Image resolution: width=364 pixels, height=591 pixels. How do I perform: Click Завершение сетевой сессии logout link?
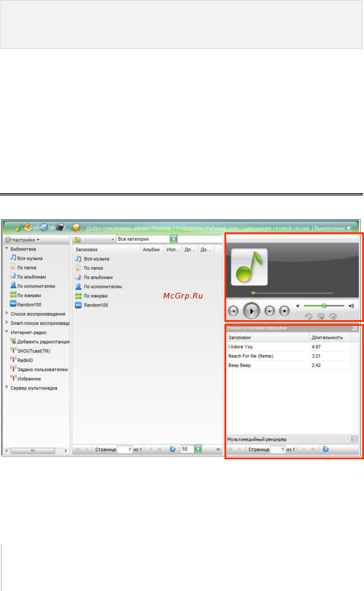pos(275,228)
